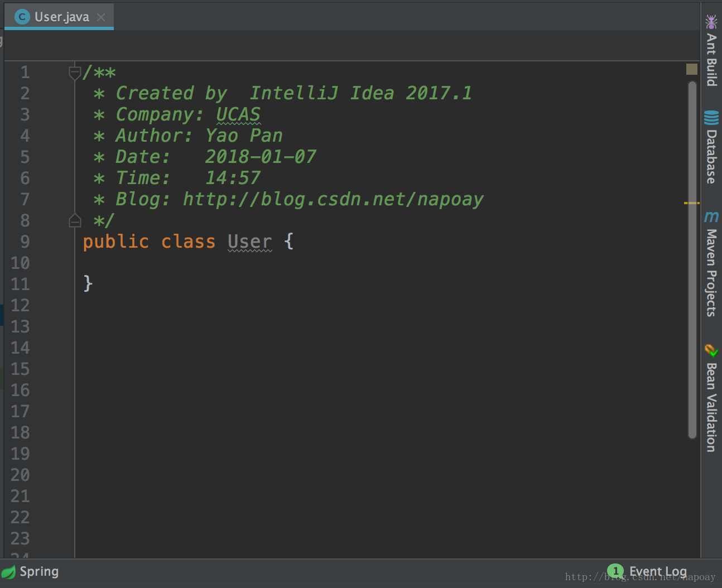
Task: Click time value 14:57
Action: click(233, 178)
